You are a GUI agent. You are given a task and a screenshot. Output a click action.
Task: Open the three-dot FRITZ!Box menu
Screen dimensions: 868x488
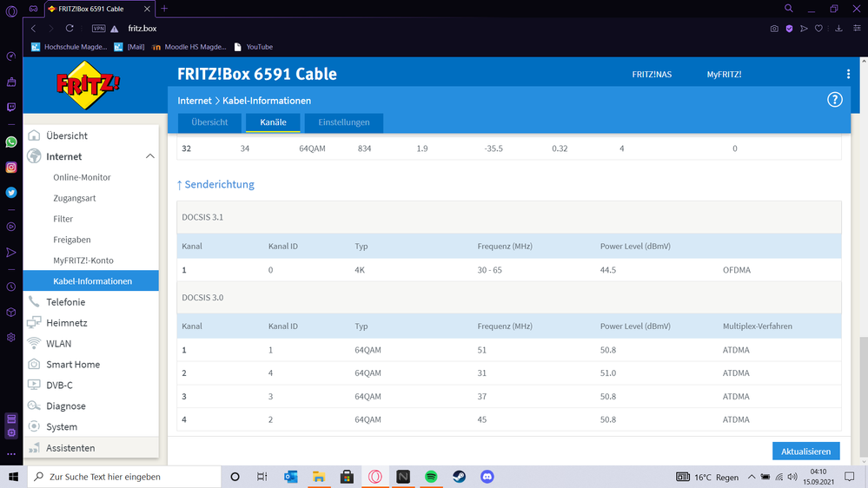(848, 74)
